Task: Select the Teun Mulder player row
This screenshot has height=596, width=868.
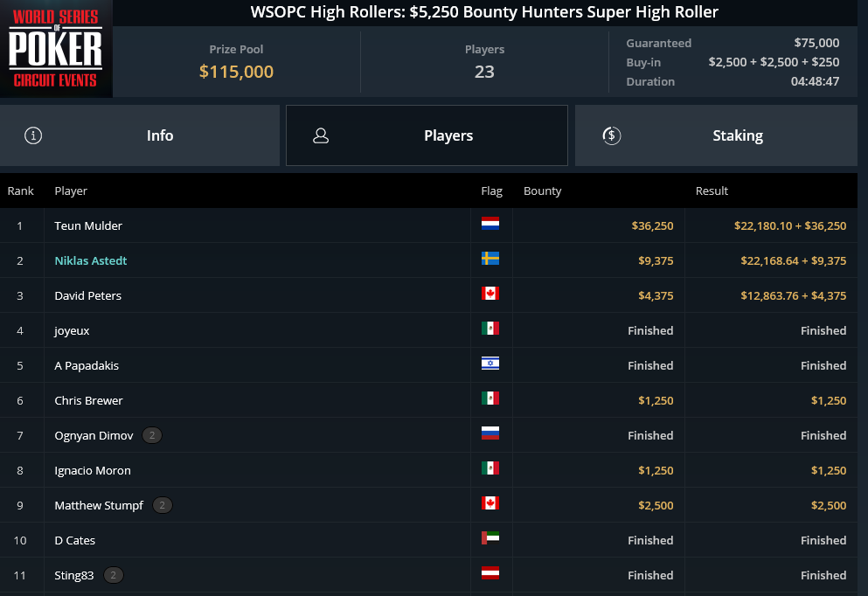Action: click(428, 225)
